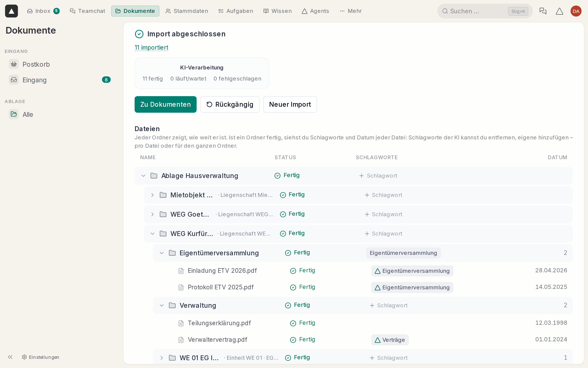The image size is (588, 368).
Task: Expand the WEG Goet... folder row
Action: [x=152, y=214]
